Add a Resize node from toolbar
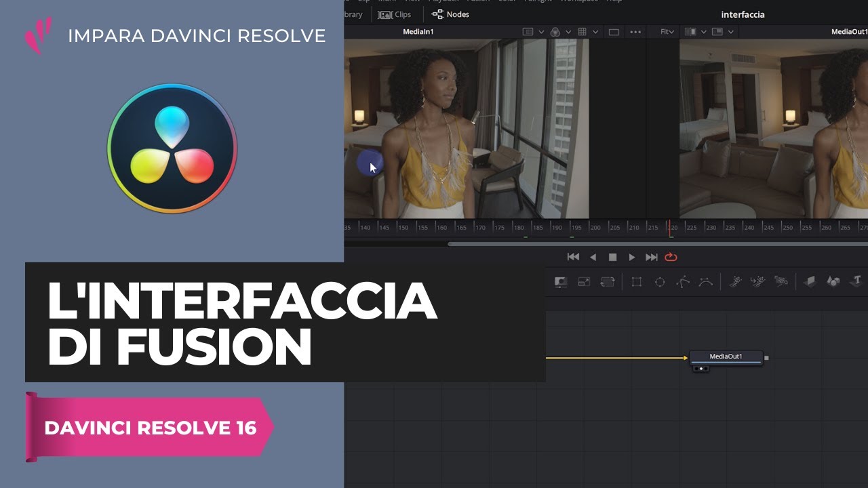This screenshot has width=868, height=488. point(584,281)
